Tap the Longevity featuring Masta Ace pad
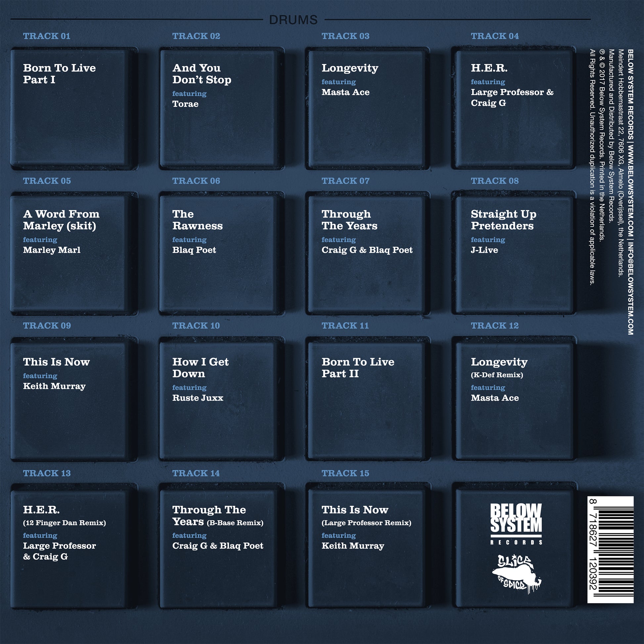Screen dimensions: 644x644 click(367, 108)
